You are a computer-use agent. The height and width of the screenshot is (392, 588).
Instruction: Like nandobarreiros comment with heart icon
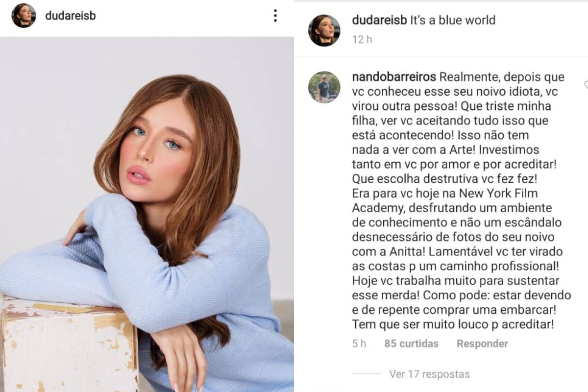point(586,85)
